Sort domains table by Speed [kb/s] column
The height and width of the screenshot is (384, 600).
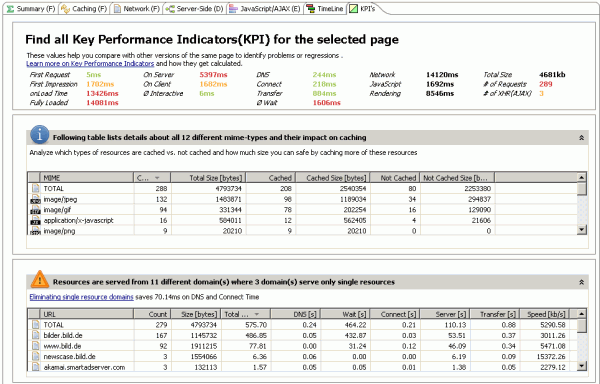(x=544, y=314)
